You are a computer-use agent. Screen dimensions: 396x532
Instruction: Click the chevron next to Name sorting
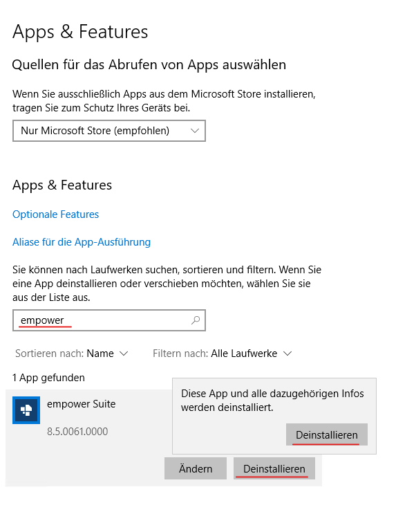point(124,354)
